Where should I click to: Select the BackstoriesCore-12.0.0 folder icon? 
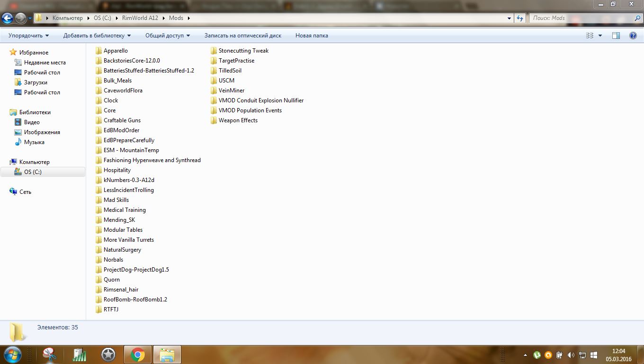click(98, 61)
